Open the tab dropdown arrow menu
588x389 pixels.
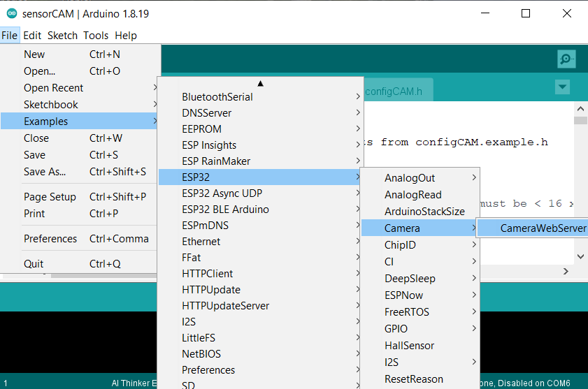(562, 87)
